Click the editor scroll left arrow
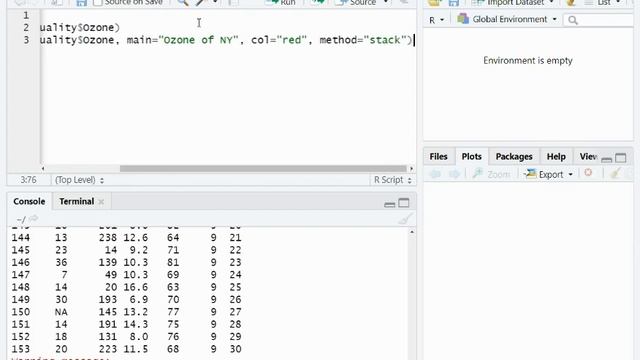640x360 pixels. click(x=43, y=169)
